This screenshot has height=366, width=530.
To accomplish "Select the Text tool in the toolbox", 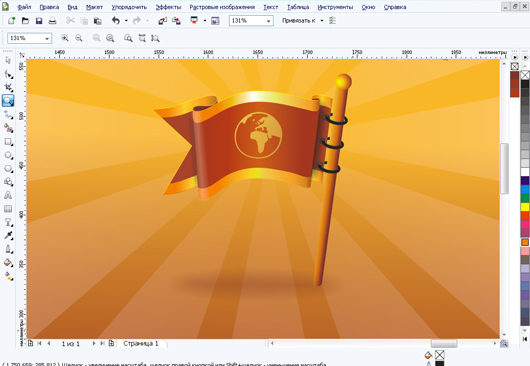I will coord(8,195).
